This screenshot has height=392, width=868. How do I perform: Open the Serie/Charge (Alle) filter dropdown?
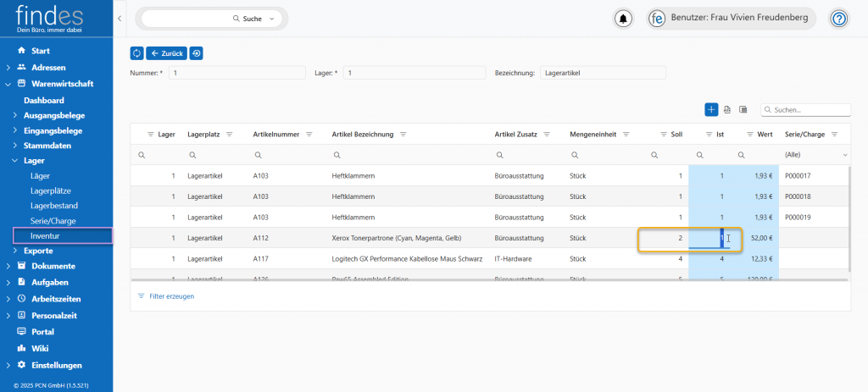tap(844, 156)
